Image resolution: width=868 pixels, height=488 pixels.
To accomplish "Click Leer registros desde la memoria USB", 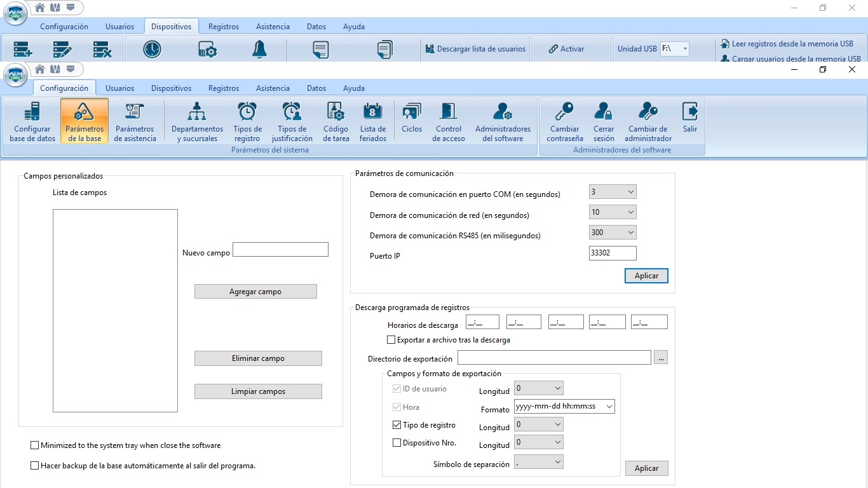I will (787, 44).
